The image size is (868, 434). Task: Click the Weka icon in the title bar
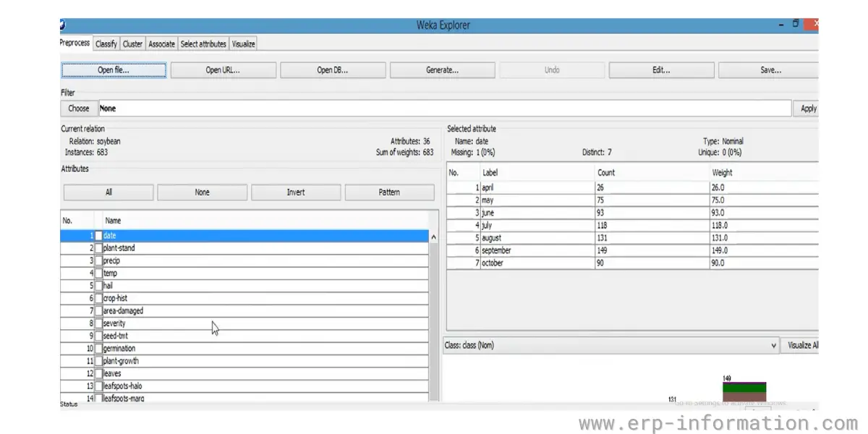click(62, 25)
